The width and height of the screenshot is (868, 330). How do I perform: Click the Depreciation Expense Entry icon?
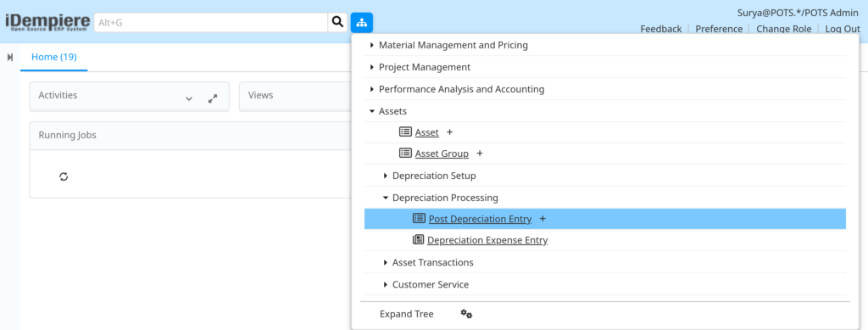419,240
